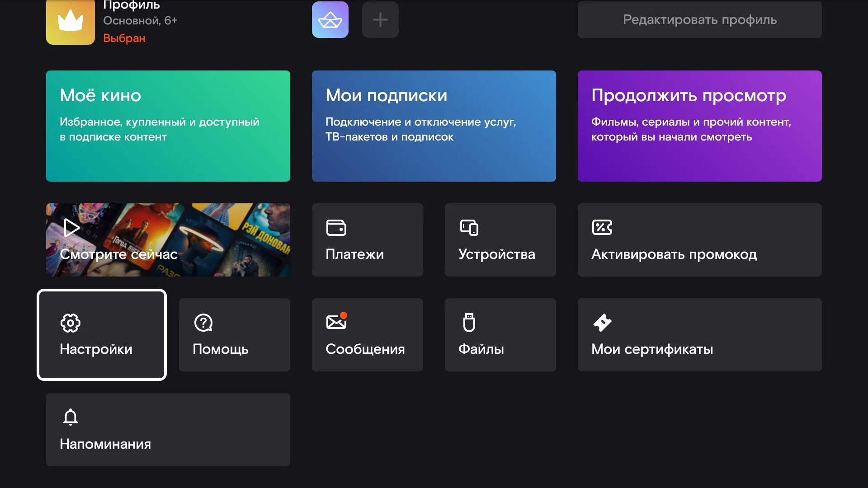Click the plus icon to add profile
The image size is (868, 488).
(380, 20)
